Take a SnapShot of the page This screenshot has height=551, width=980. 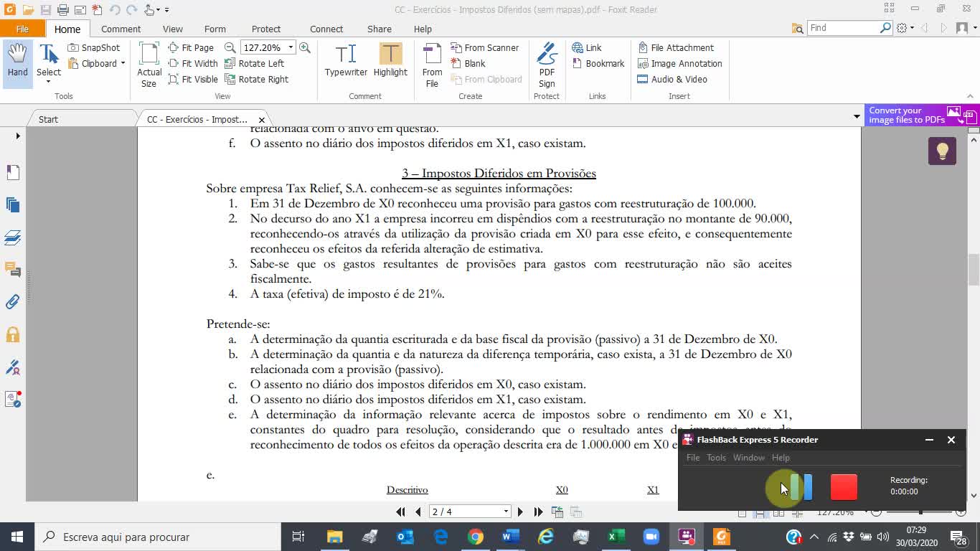(94, 47)
